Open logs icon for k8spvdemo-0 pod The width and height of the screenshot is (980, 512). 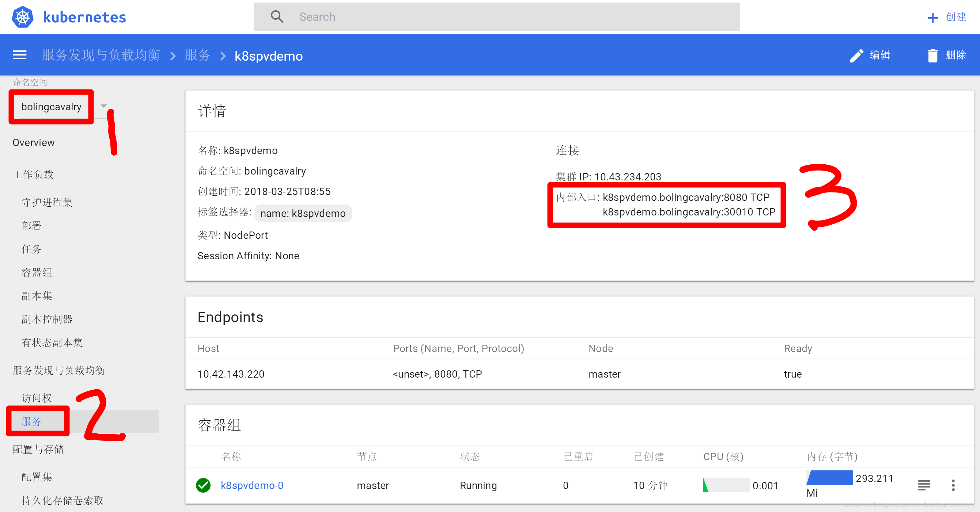click(924, 485)
